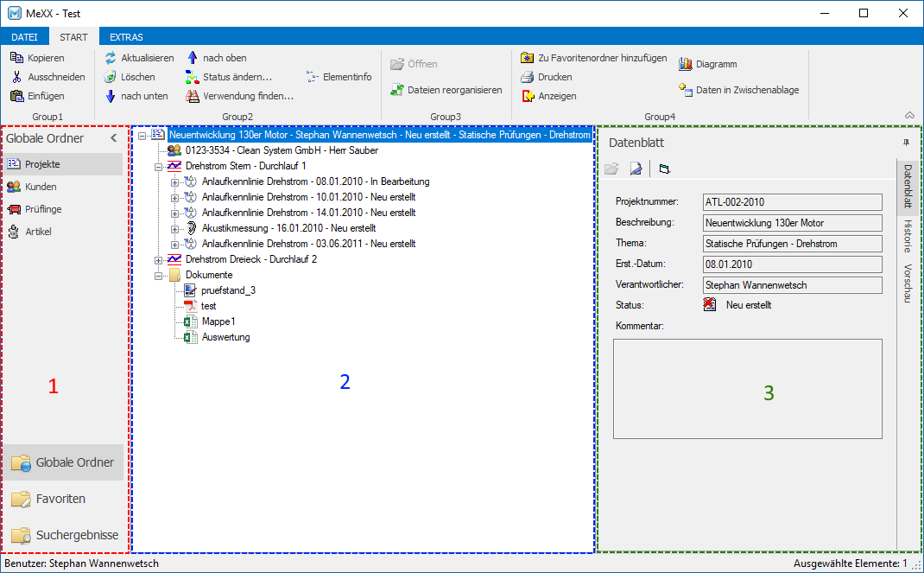This screenshot has height=573, width=924.
Task: Click the Drucken printer icon
Action: pos(527,77)
